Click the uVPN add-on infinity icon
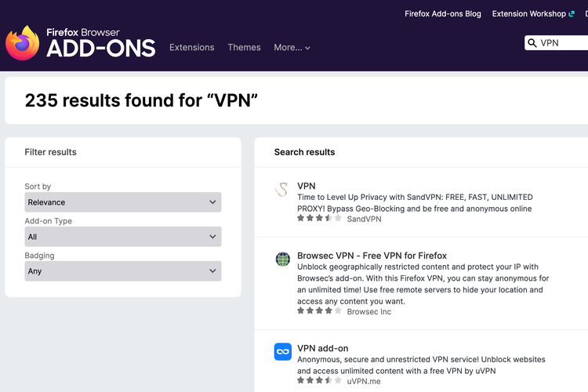 pos(282,352)
